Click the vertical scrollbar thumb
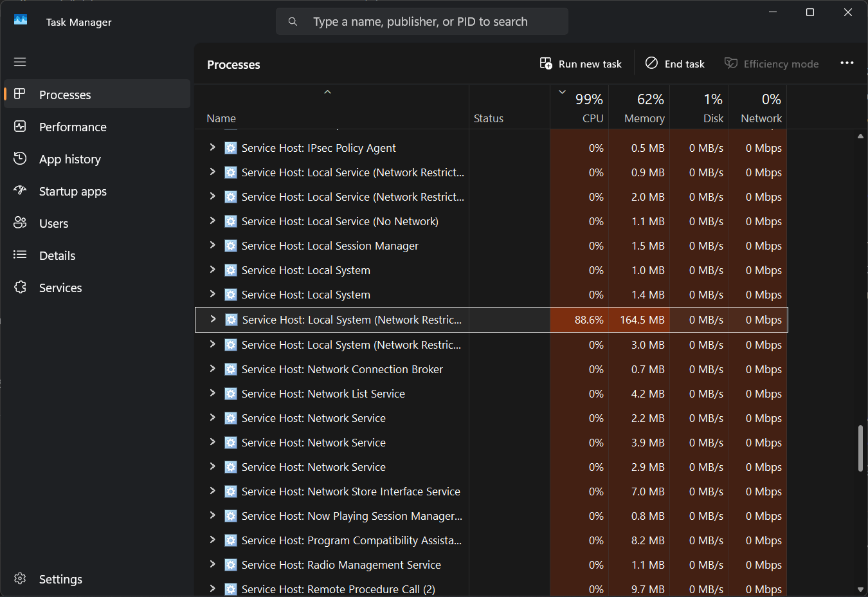Viewport: 868px width, 597px height. click(860, 448)
